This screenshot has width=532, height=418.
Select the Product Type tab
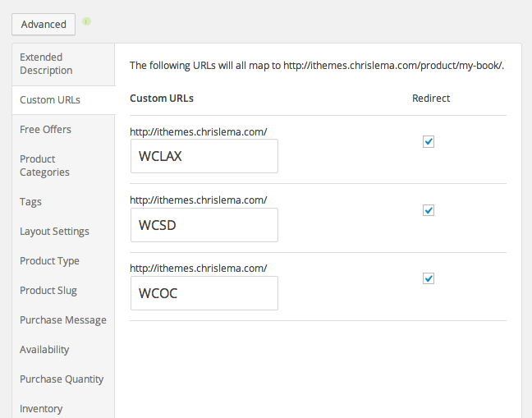pos(49,261)
